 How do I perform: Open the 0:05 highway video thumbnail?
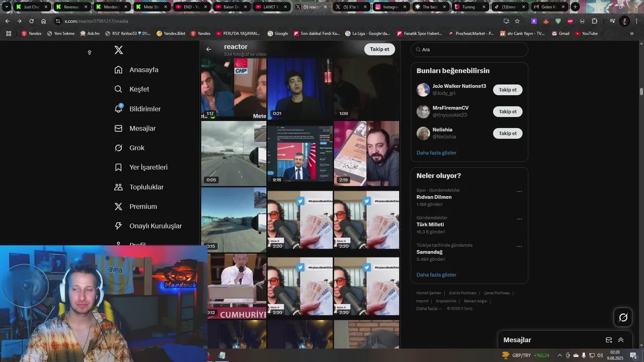pos(233,153)
